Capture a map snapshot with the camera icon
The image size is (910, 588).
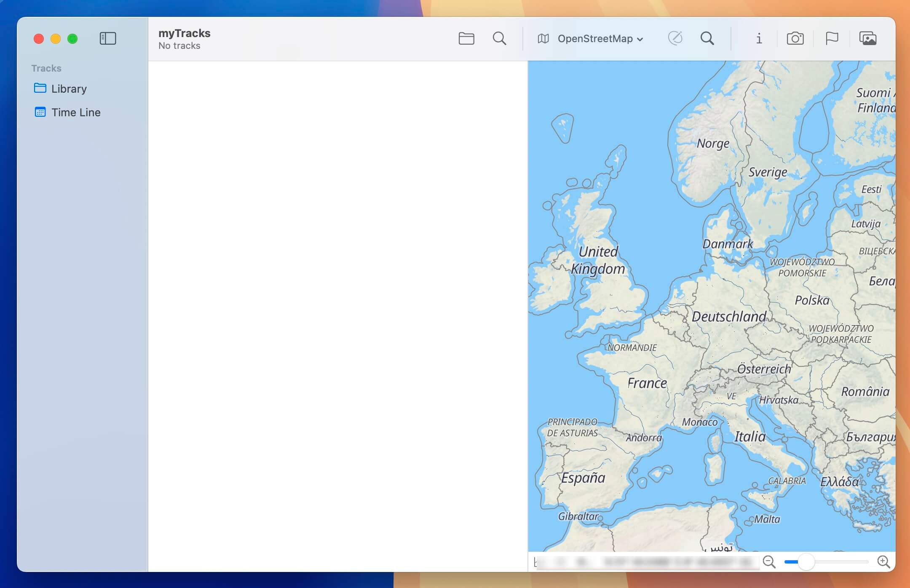click(795, 38)
